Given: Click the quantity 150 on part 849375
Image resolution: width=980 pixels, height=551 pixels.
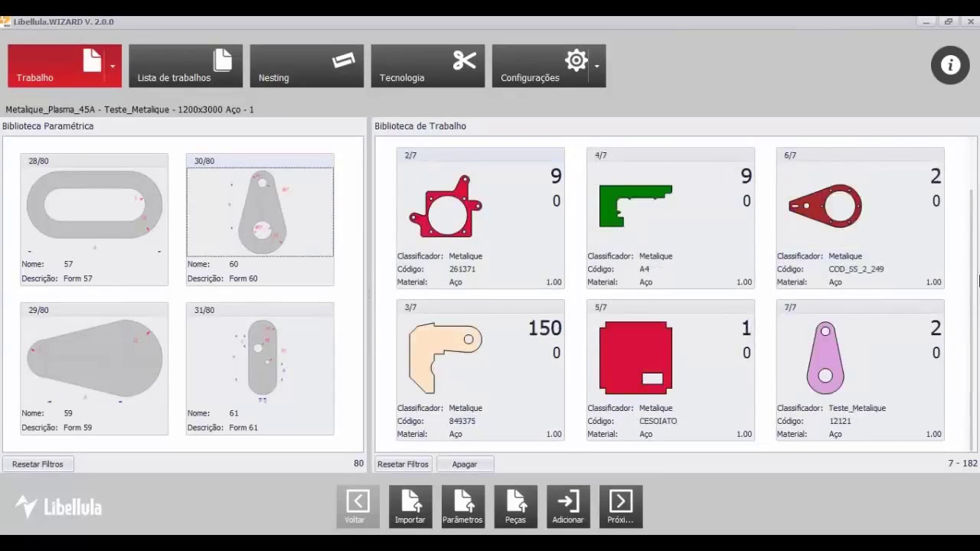Looking at the screenshot, I should 544,328.
